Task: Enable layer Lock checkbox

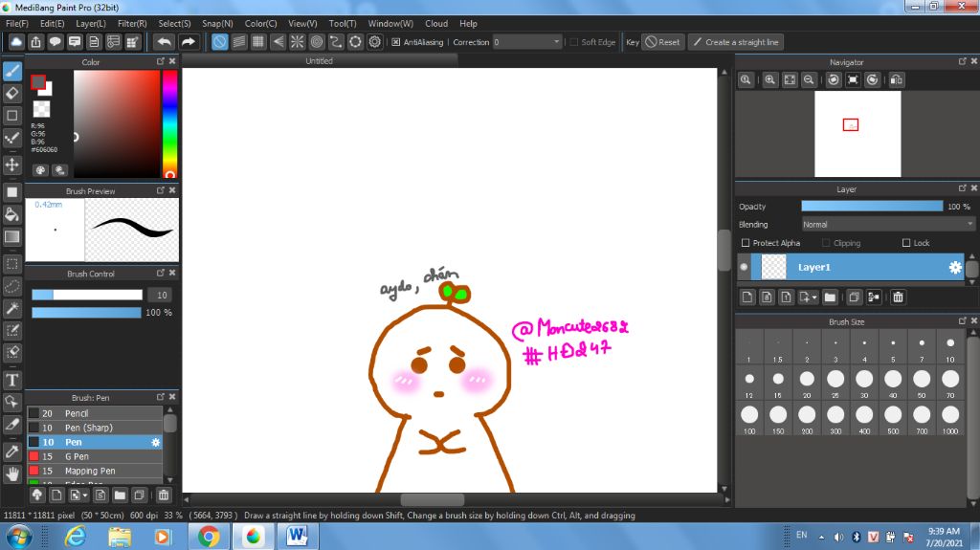Action: click(906, 243)
